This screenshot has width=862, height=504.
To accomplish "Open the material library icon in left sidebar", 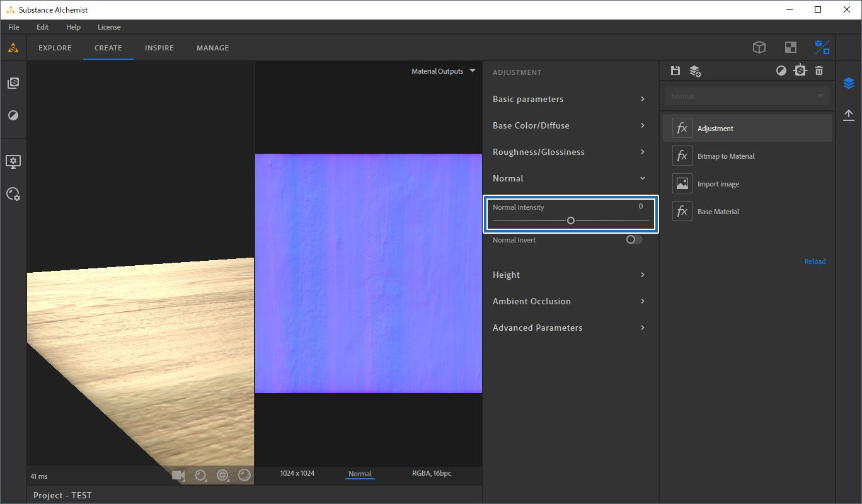I will [13, 83].
